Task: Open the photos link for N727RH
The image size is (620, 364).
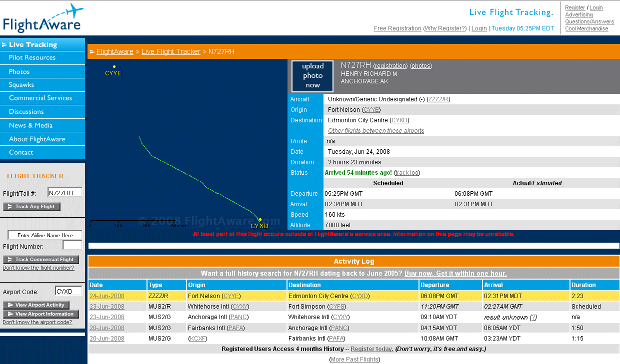Action: pyautogui.click(x=421, y=66)
